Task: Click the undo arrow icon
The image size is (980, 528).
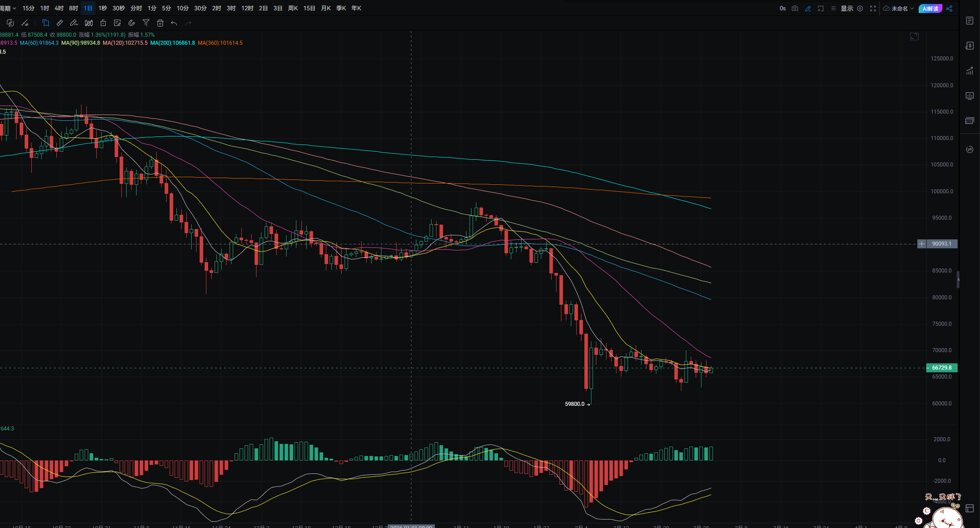Action: click(x=174, y=23)
